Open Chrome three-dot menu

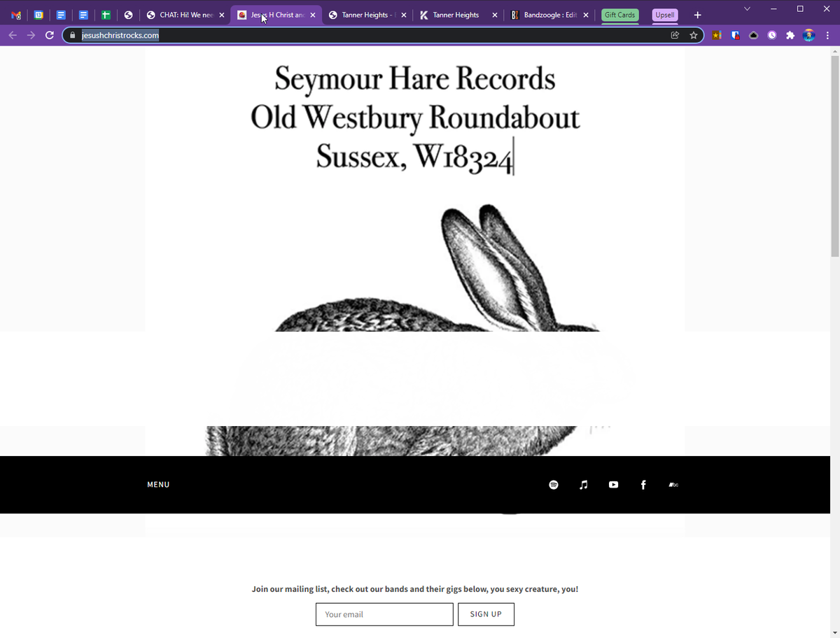[827, 35]
